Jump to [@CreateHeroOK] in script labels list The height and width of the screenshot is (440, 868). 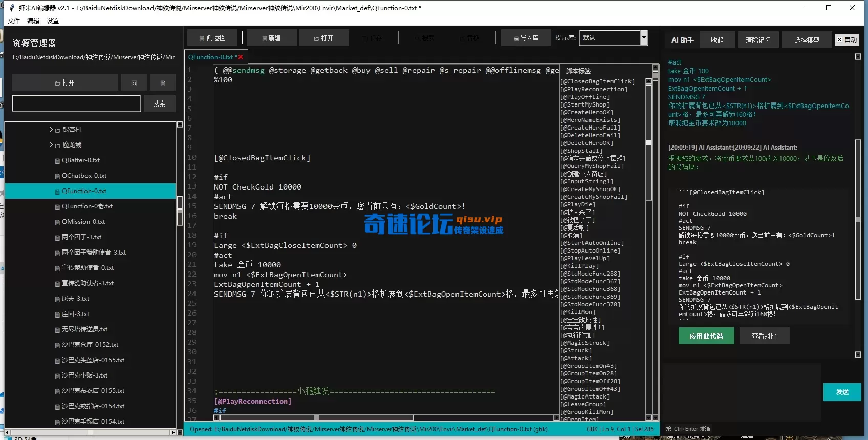(587, 112)
